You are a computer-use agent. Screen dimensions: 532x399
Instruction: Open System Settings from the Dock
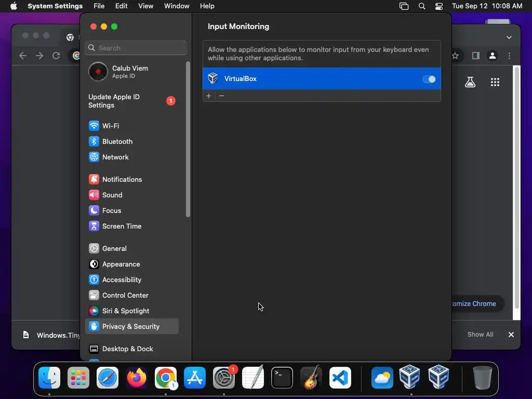pos(224,378)
